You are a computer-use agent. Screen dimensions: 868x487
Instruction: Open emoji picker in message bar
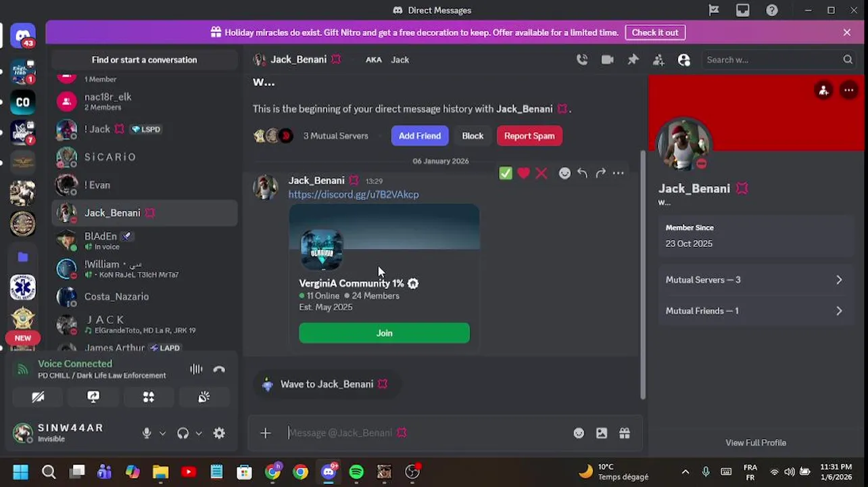point(579,433)
